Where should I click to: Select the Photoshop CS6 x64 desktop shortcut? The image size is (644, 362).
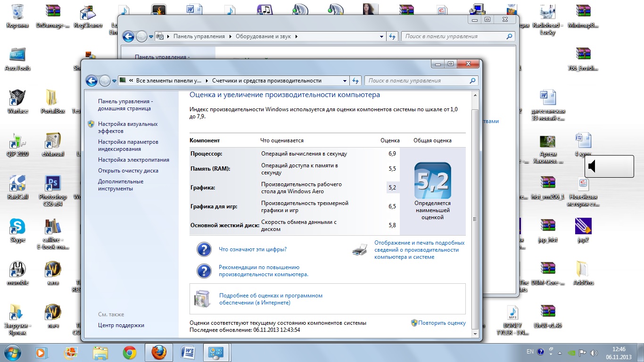pos(53,190)
